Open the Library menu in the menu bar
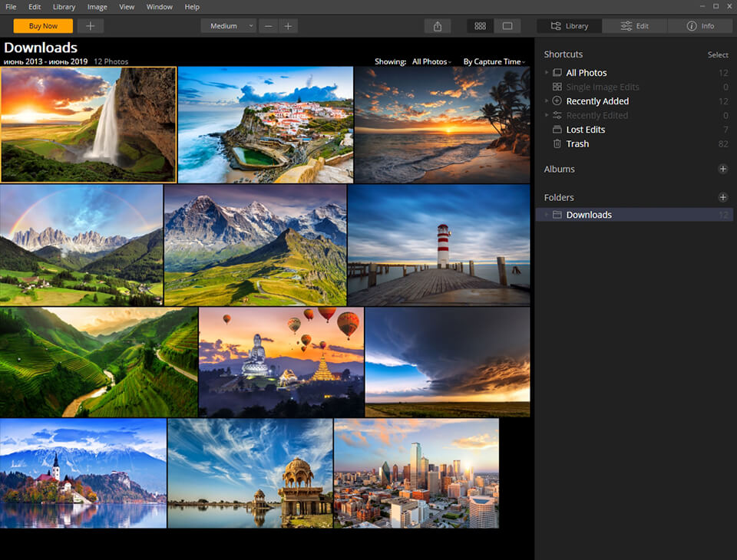 pyautogui.click(x=64, y=7)
